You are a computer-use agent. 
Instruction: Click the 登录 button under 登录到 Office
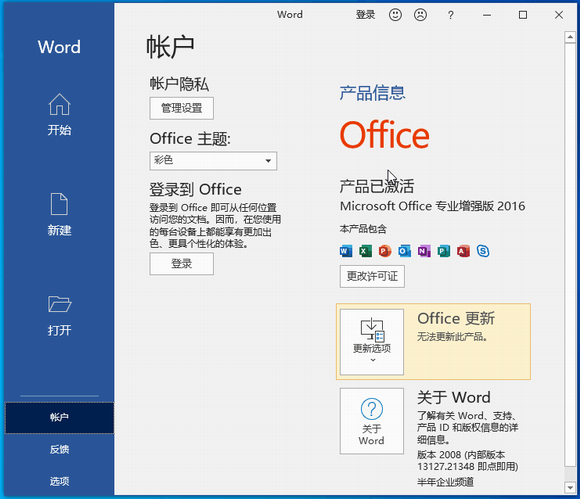[182, 264]
